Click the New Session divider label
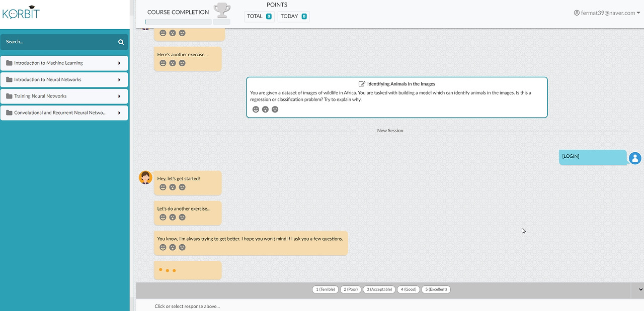This screenshot has width=644, height=311. point(390,131)
